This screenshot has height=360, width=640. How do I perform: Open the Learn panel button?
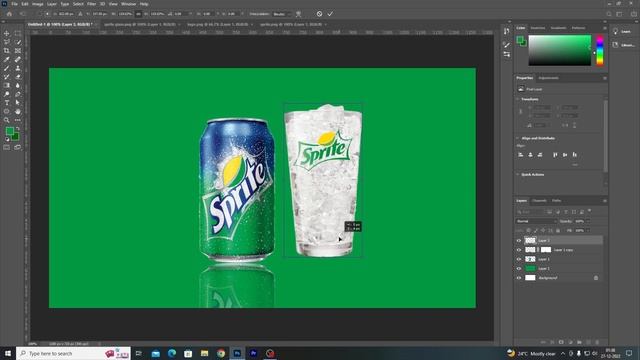point(622,31)
